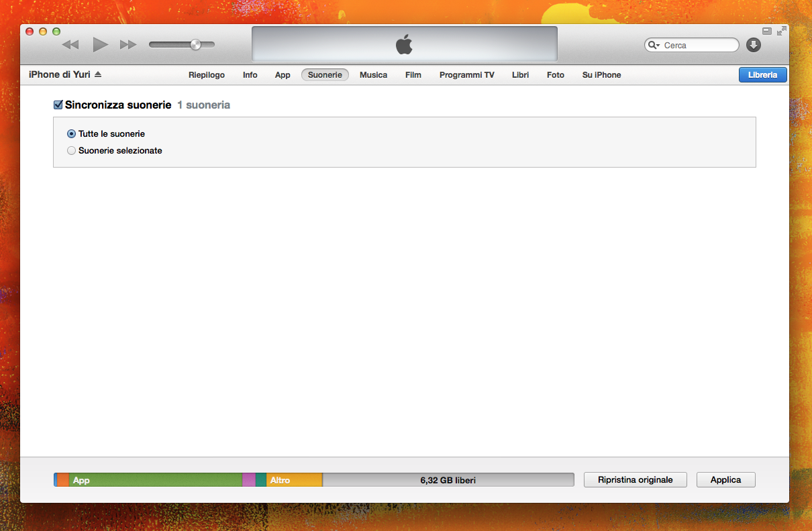Switch to mini player window icon

click(x=767, y=31)
